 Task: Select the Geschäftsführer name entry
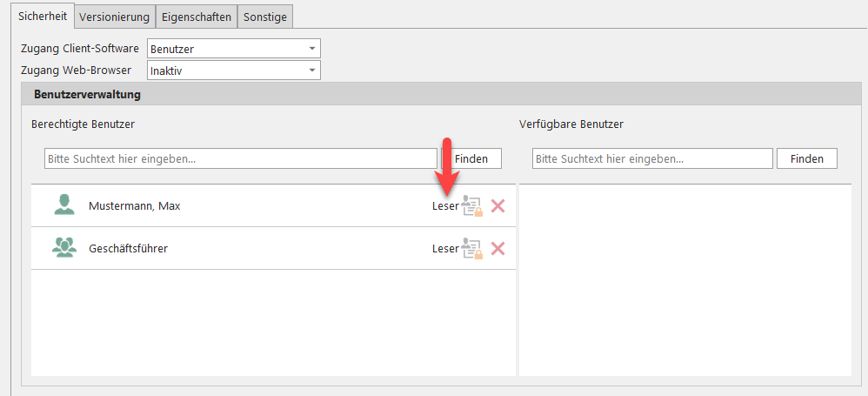(128, 249)
